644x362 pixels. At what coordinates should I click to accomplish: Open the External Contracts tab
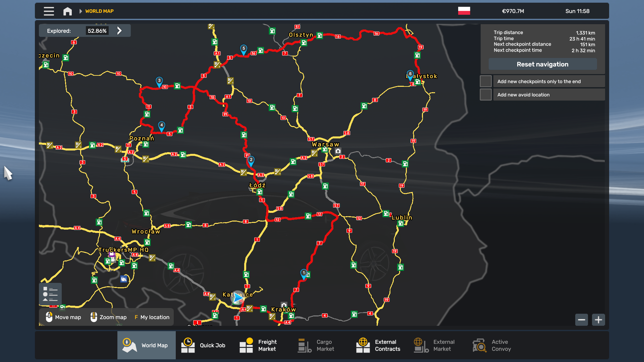coord(378,345)
